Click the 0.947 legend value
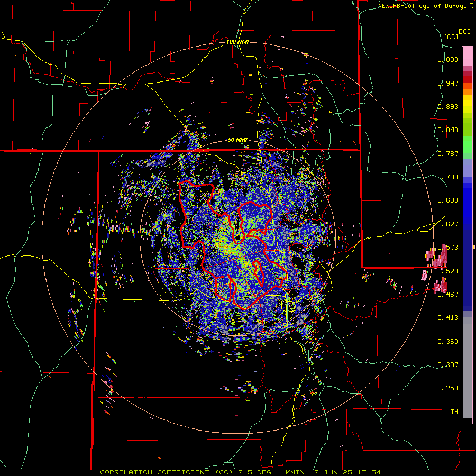 tap(448, 83)
